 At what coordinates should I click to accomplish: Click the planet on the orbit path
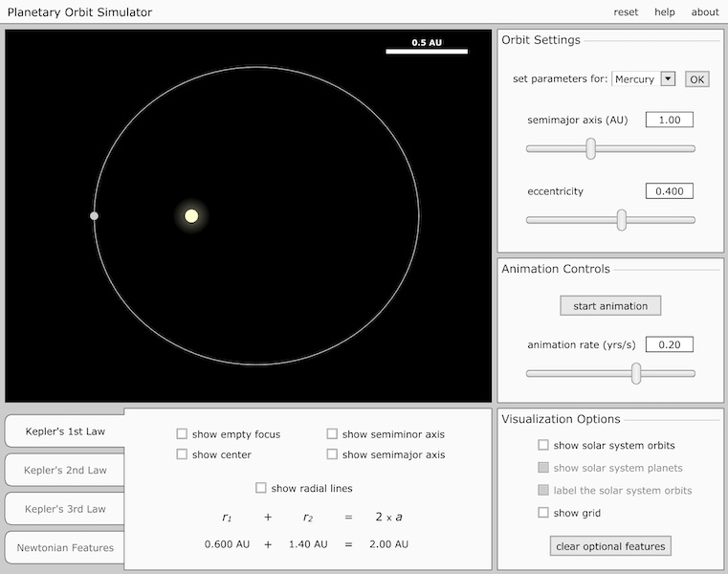pos(94,216)
